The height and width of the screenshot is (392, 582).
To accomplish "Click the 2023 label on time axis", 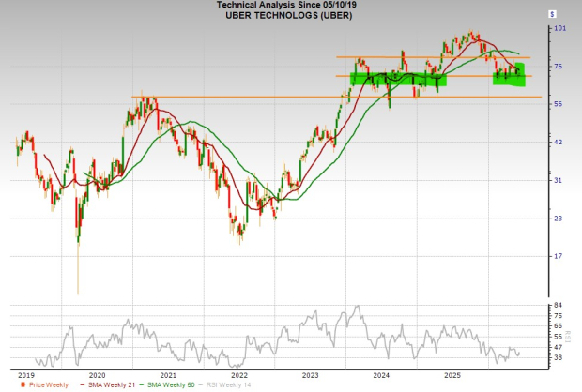I will [311, 375].
